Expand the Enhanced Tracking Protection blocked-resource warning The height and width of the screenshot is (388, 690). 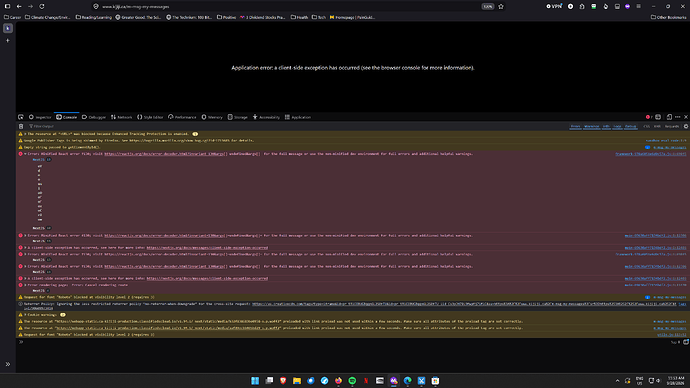(25, 134)
